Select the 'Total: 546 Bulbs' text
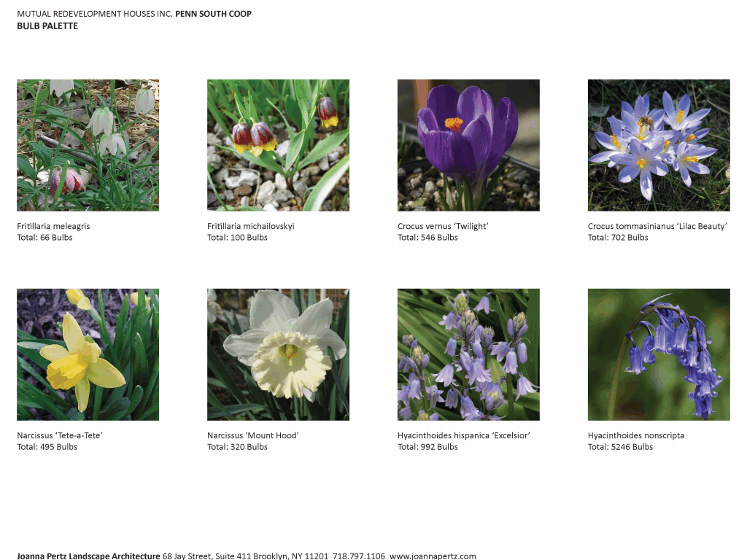Image resolution: width=747 pixels, height=560 pixels. 427,238
